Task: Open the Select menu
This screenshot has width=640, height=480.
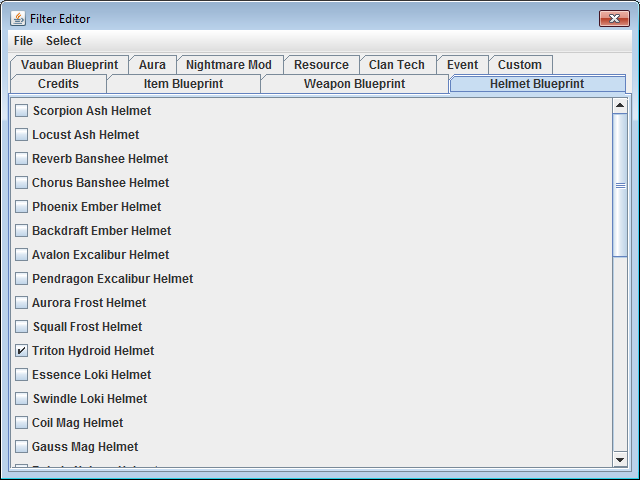Action: [63, 41]
